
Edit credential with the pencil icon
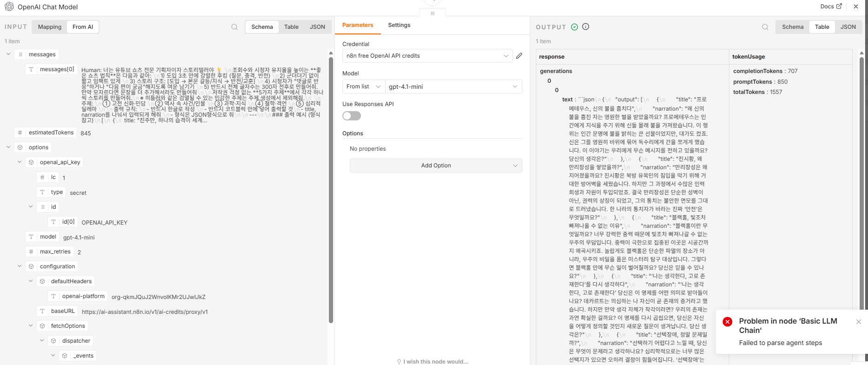[x=519, y=56]
